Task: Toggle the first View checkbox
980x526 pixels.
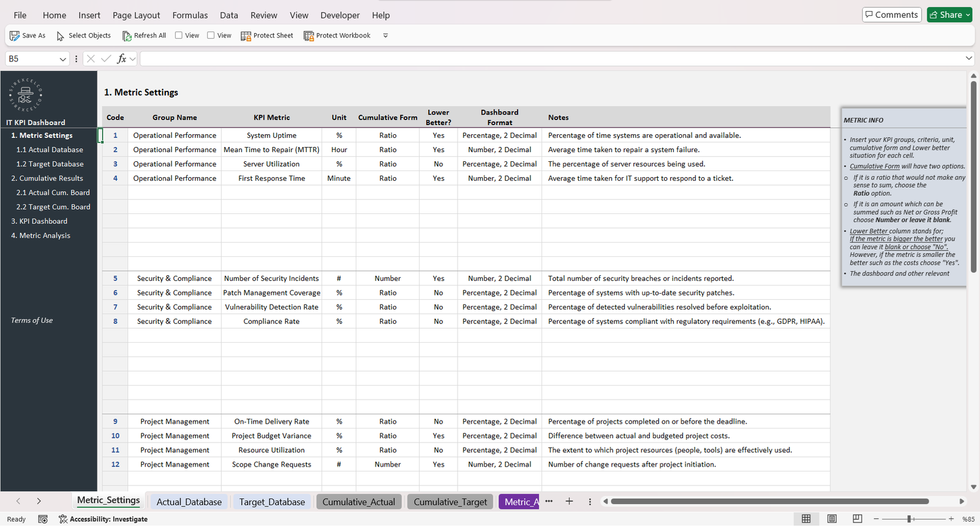Action: pos(179,36)
